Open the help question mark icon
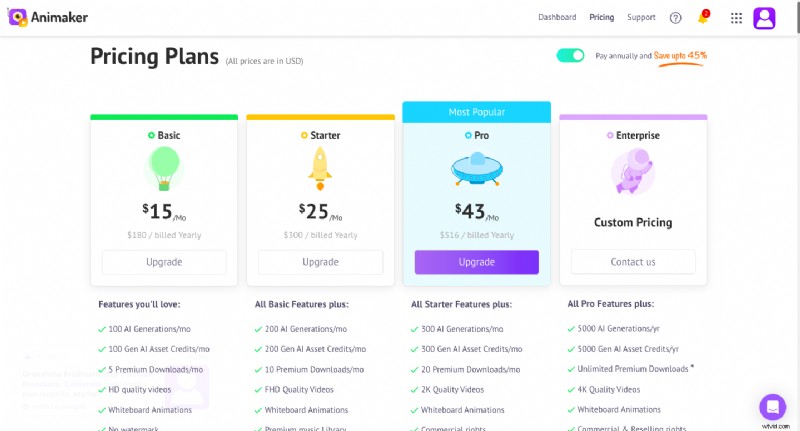800x431 pixels. click(675, 18)
